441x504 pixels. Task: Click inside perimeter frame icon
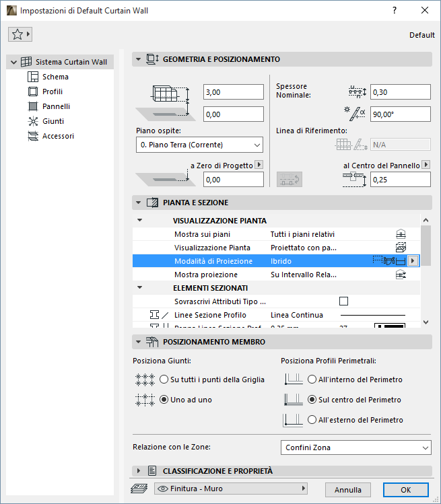[294, 379]
